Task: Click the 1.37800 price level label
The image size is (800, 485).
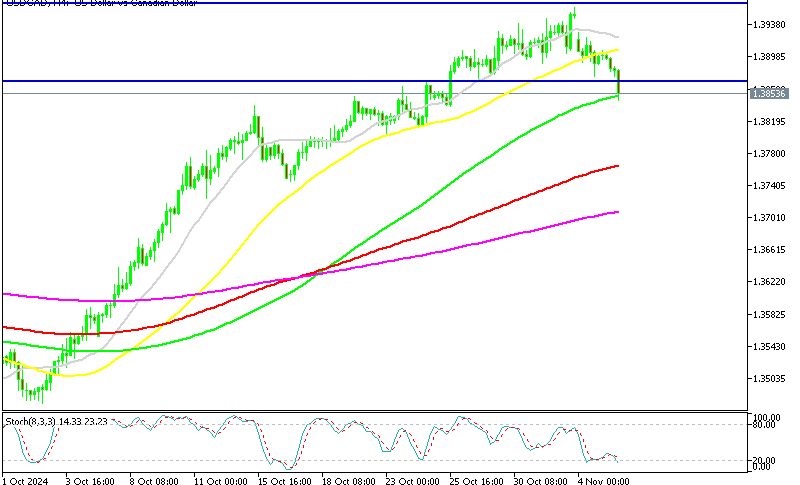Action: click(x=768, y=154)
